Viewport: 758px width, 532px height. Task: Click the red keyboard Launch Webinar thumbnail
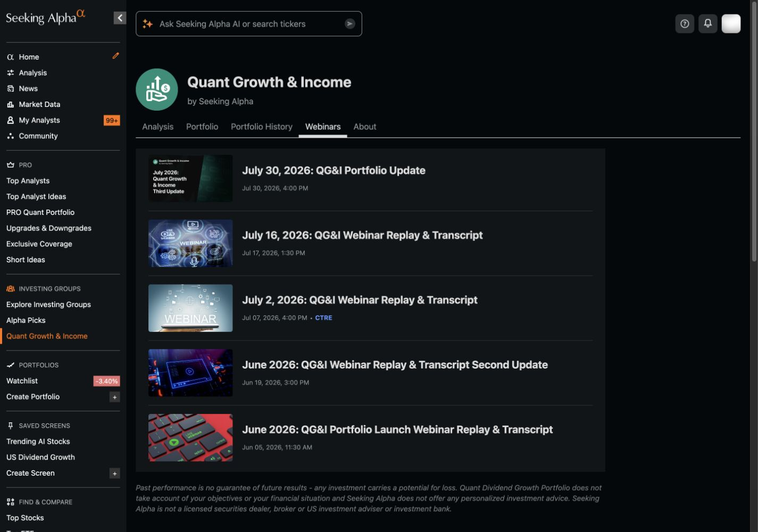(x=190, y=438)
